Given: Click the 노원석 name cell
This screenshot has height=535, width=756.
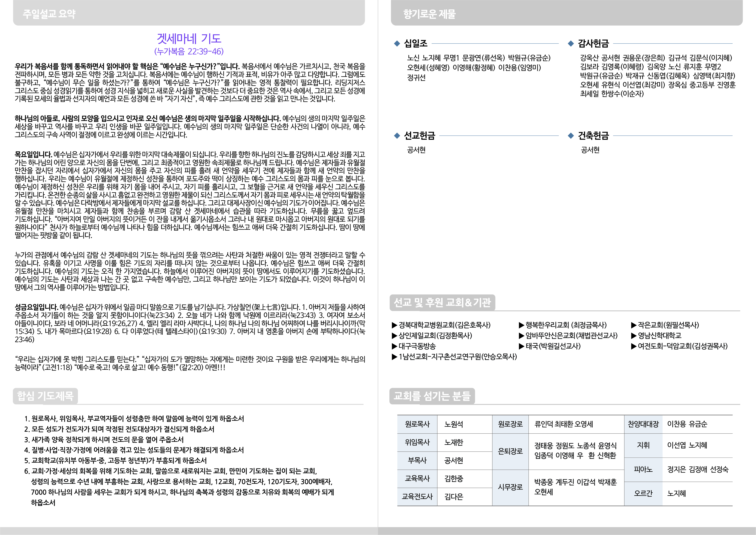Looking at the screenshot, I should tap(465, 424).
